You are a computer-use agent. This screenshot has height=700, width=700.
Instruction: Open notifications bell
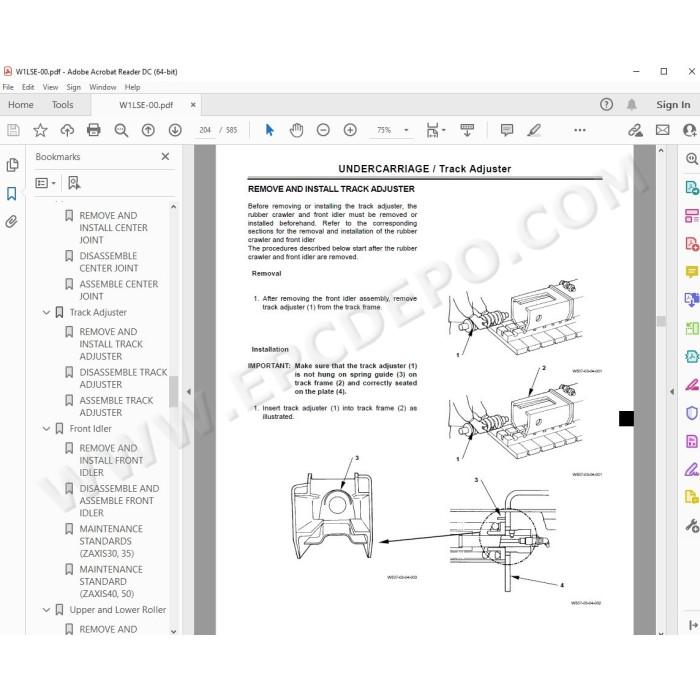point(632,104)
